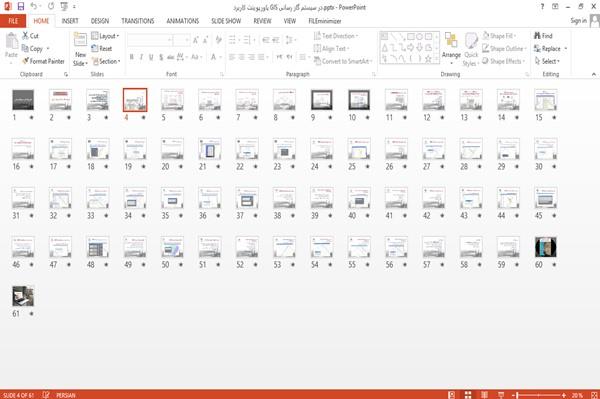The image size is (600, 399).
Task: Click the Undo icon in title bar
Action: pyautogui.click(x=34, y=6)
